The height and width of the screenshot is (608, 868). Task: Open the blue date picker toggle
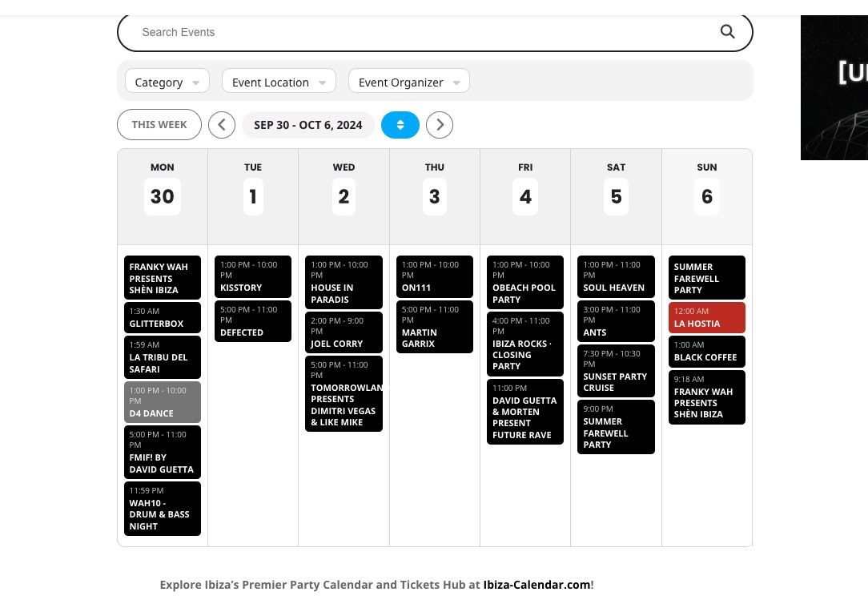click(x=400, y=125)
